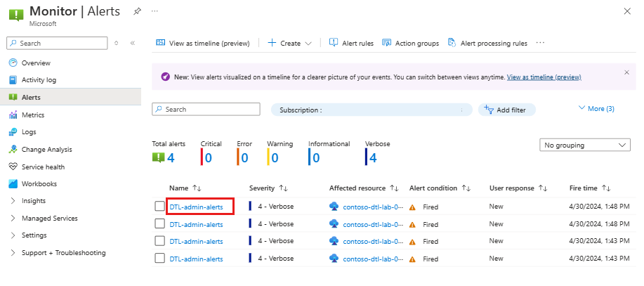Viewport: 644px width, 286px height.
Task: Check the first DTL-admin-alerts row checkbox
Action: point(159,207)
